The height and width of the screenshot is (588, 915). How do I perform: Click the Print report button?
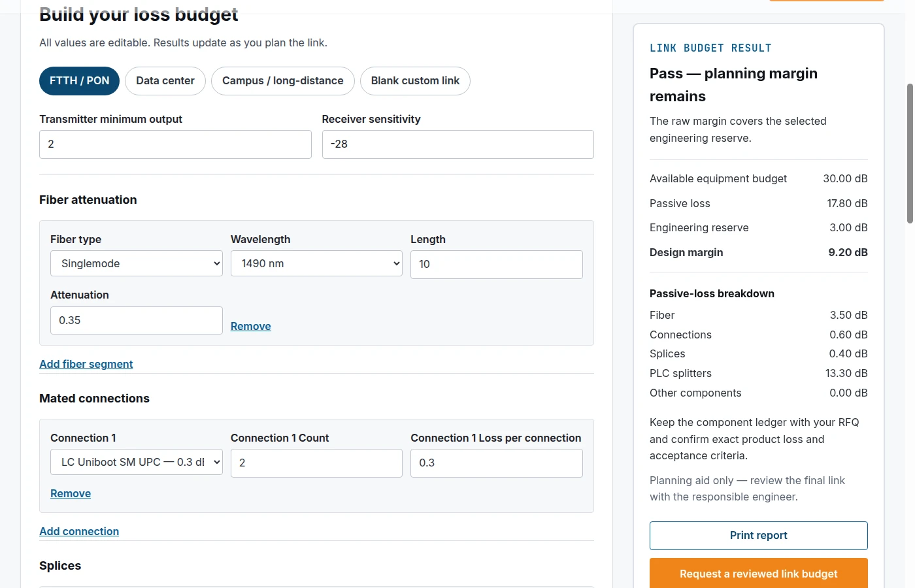tap(759, 536)
